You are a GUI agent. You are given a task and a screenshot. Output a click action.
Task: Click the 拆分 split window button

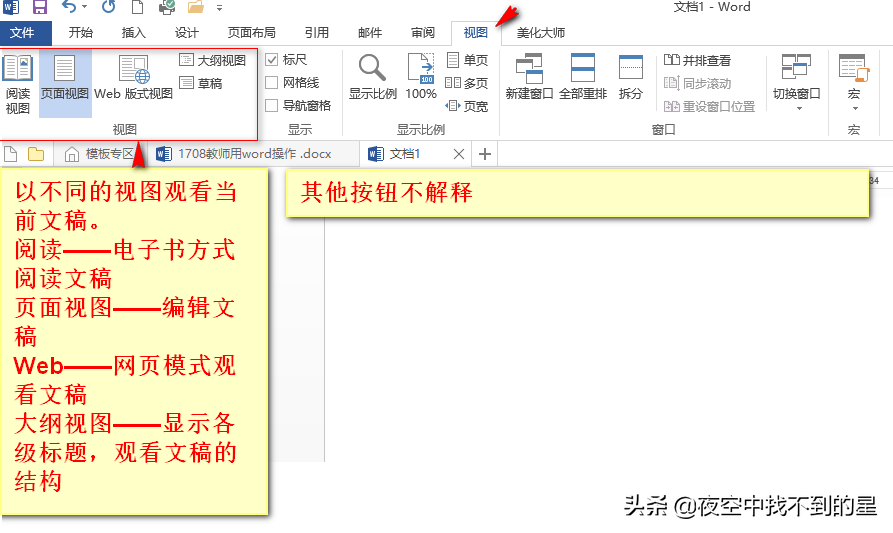point(630,77)
